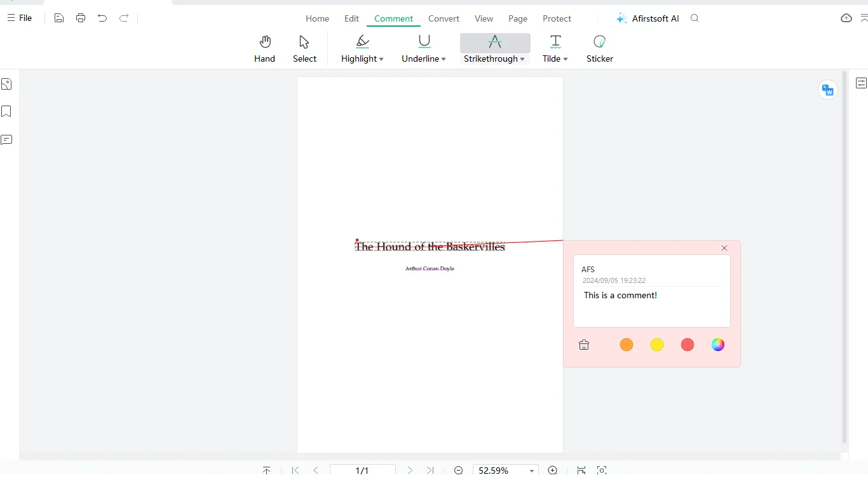Click the comment text 'This is a comment!'

pos(620,295)
